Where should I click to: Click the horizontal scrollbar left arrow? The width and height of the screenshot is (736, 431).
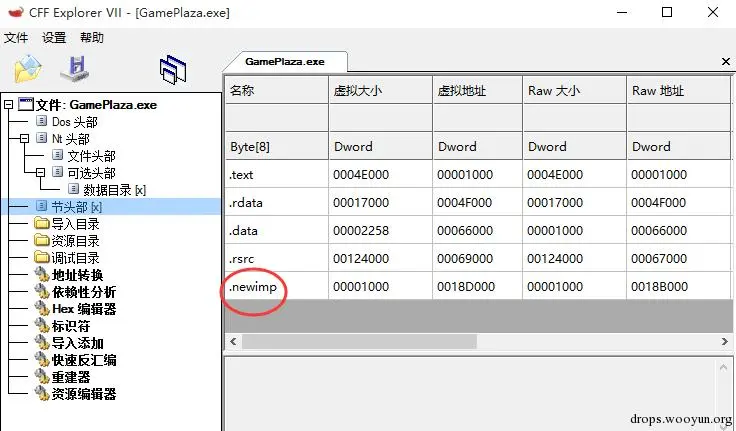click(x=233, y=341)
